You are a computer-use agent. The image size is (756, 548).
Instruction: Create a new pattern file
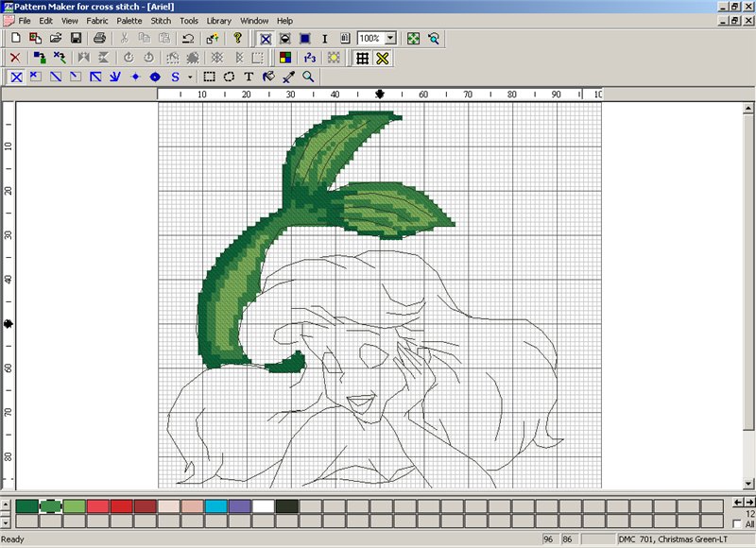[x=15, y=38]
